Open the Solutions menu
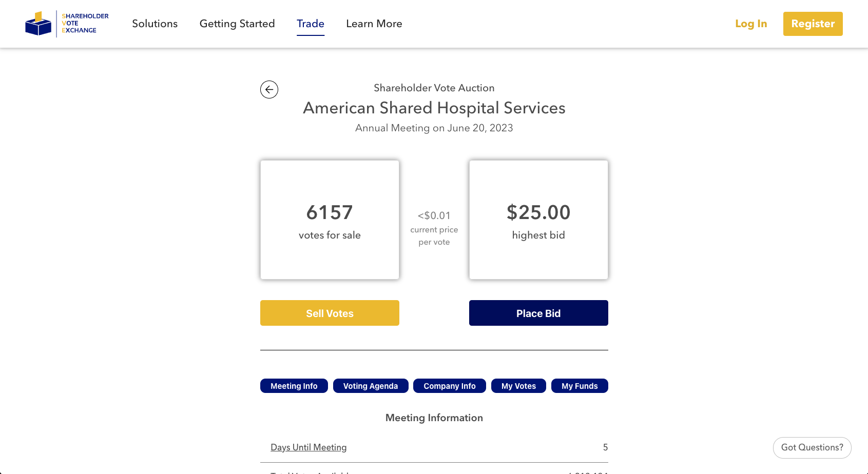The image size is (868, 474). [155, 24]
